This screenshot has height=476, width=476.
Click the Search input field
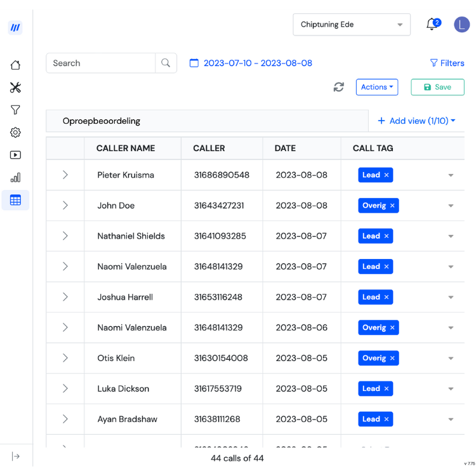(x=101, y=63)
